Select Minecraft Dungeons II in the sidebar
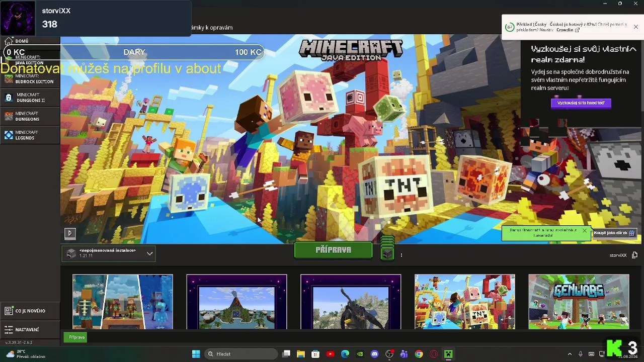The width and height of the screenshot is (644, 362). tap(30, 98)
